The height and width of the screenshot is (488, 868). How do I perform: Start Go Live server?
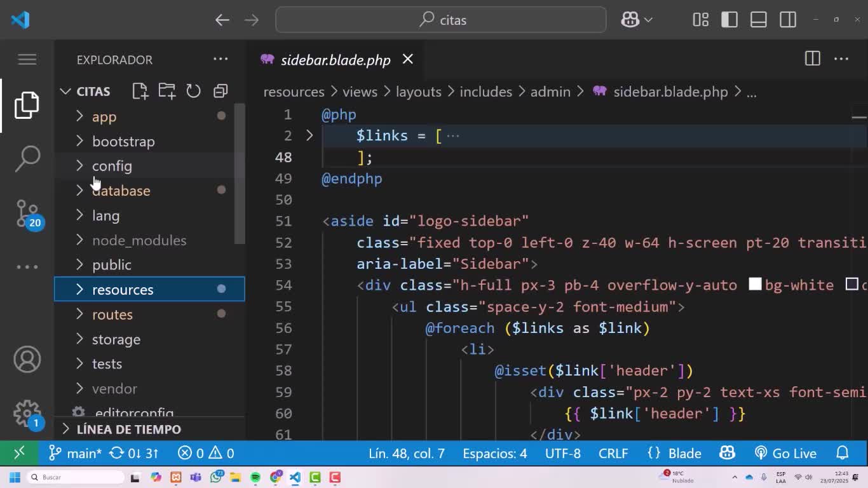(785, 453)
